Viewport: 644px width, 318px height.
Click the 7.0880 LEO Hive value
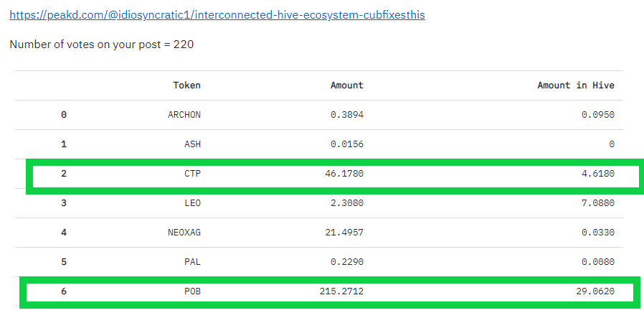pyautogui.click(x=598, y=203)
